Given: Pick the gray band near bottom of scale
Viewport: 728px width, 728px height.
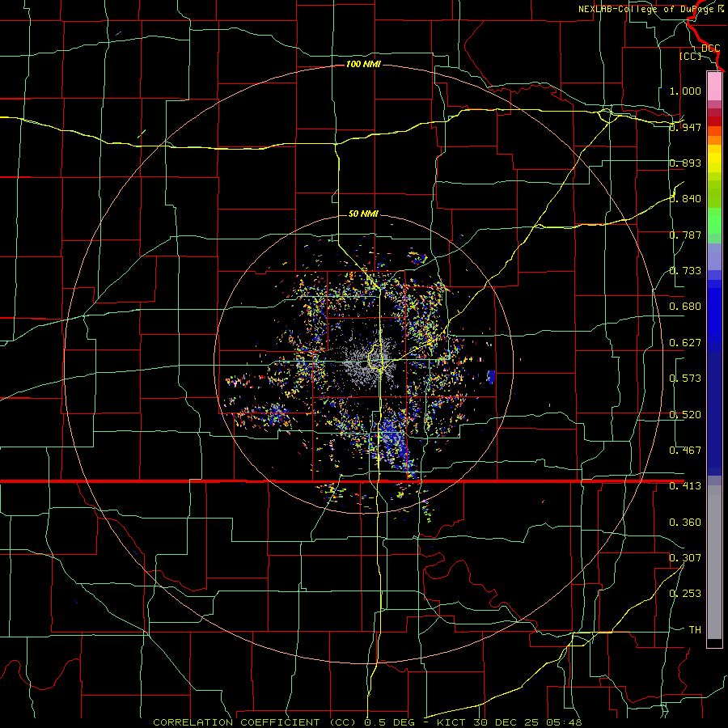Looking at the screenshot, I should click(x=714, y=562).
